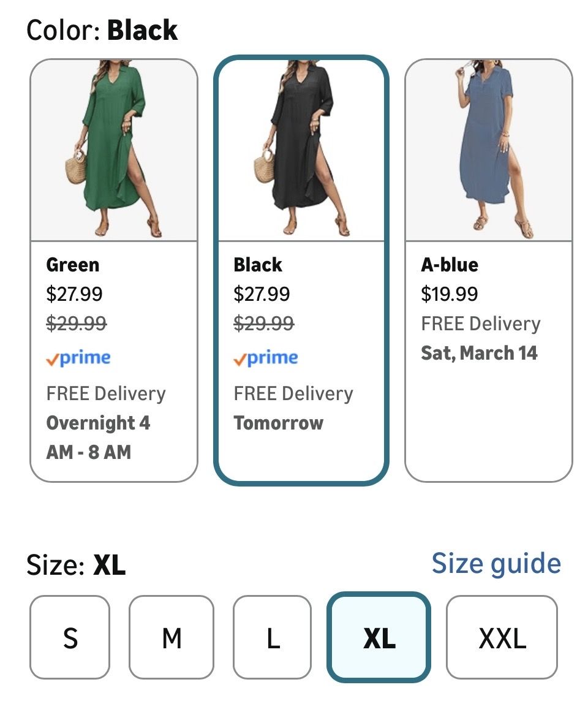Screen dimensions: 588x701
Task: Click Overnight 4 AM - 8 AM delivery text
Action: click(98, 438)
